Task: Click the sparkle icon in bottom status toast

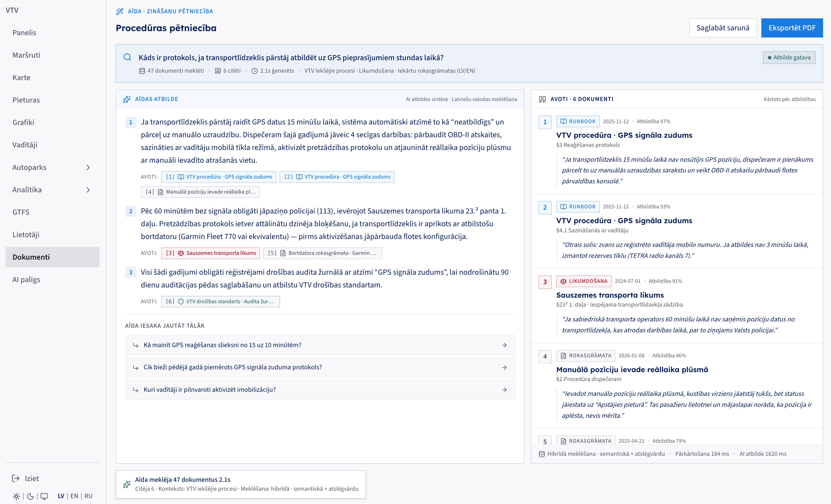Action: (127, 484)
